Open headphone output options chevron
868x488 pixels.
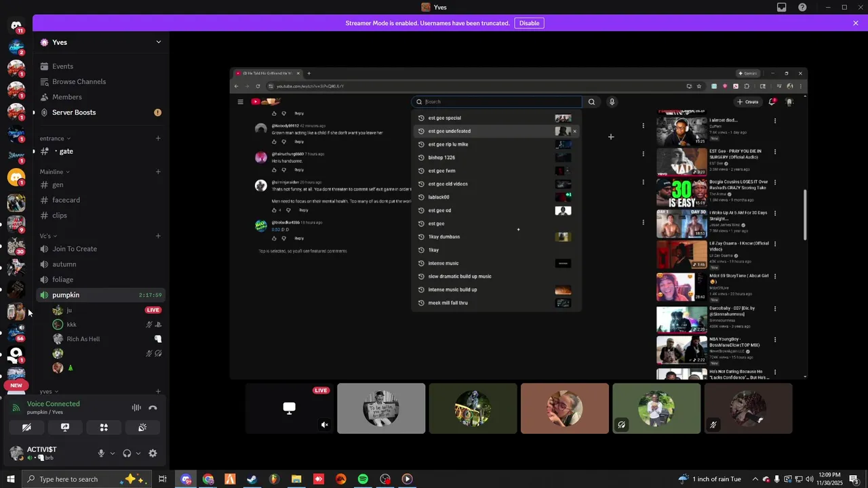point(138,453)
